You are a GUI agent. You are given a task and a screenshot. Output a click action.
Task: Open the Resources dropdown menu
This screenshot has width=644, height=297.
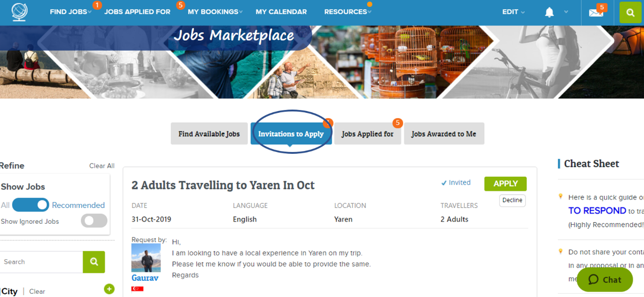click(x=348, y=12)
